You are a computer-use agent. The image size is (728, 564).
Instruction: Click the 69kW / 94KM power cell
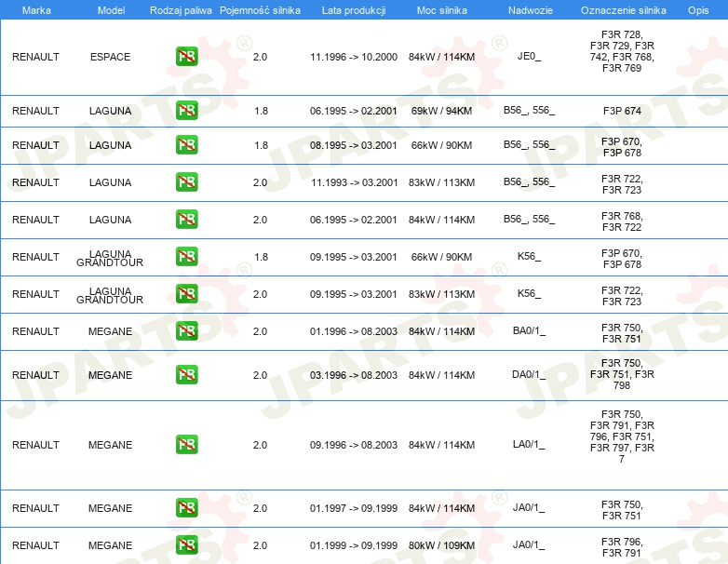click(441, 111)
